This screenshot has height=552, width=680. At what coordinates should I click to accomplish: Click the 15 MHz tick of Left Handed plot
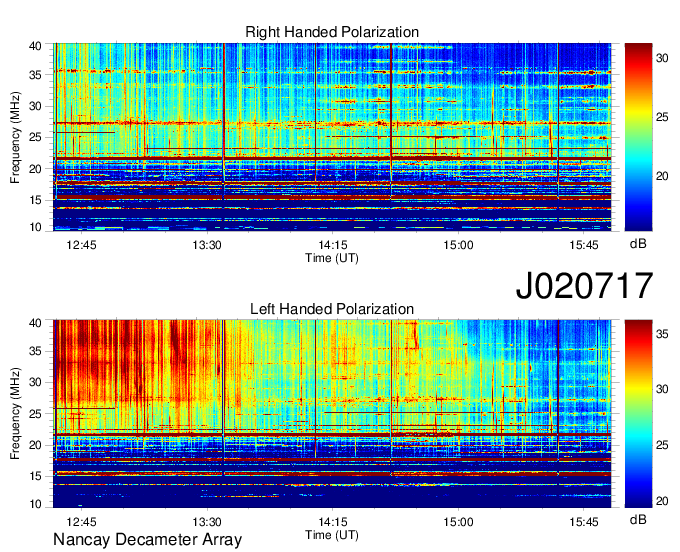pyautogui.click(x=36, y=476)
